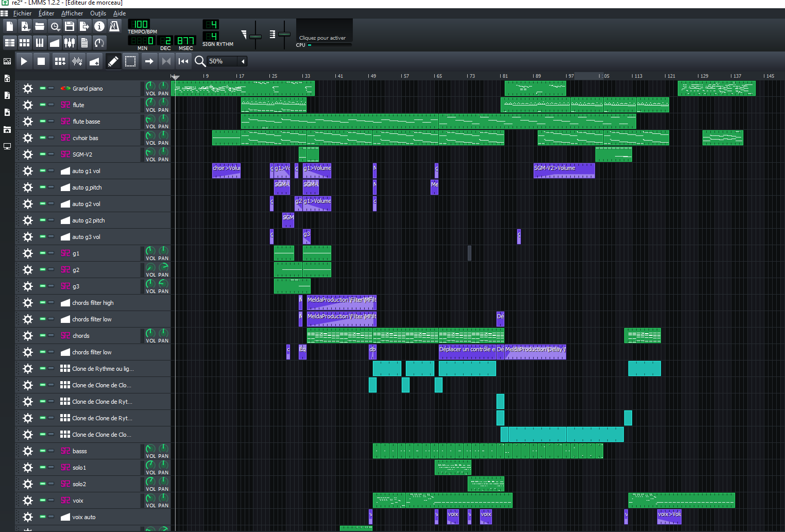Select the pencil draw mode tool
The image size is (785, 532).
(113, 61)
